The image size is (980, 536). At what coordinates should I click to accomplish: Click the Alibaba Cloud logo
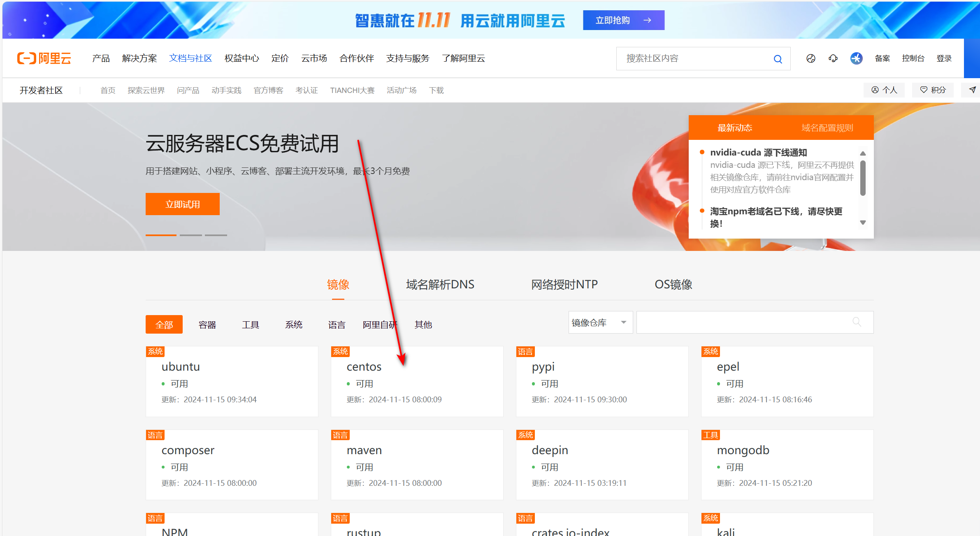pos(44,58)
